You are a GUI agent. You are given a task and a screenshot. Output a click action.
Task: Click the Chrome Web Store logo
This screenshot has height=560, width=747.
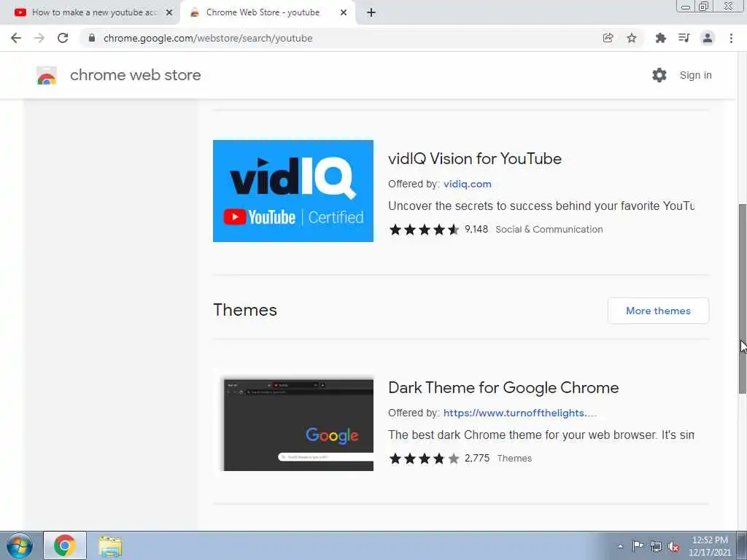47,75
